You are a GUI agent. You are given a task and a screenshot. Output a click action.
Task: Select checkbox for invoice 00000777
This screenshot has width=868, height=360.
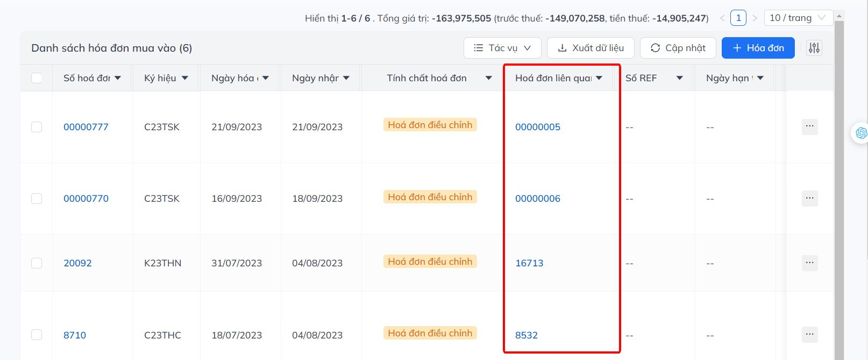click(x=37, y=127)
